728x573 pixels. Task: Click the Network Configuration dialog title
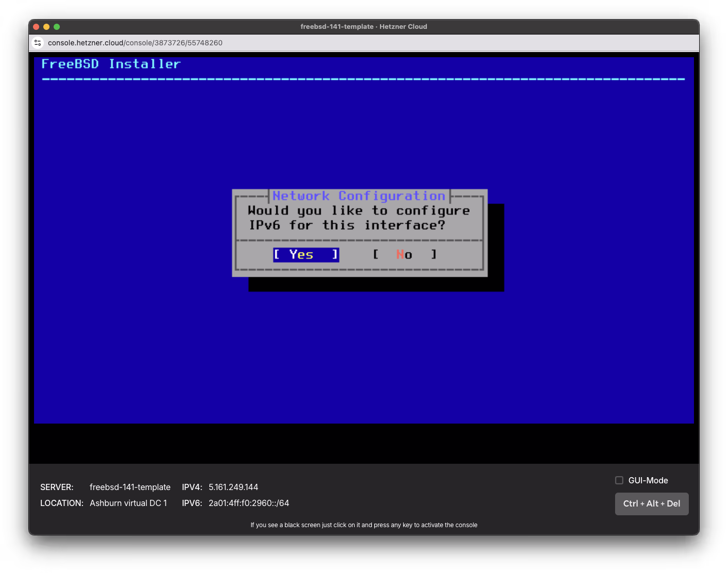tap(358, 196)
